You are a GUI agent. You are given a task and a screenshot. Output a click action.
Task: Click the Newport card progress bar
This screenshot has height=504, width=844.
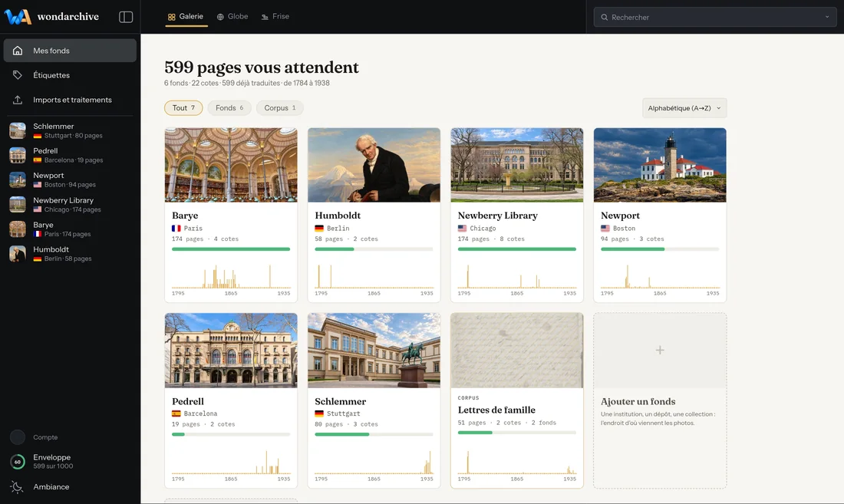[660, 249]
